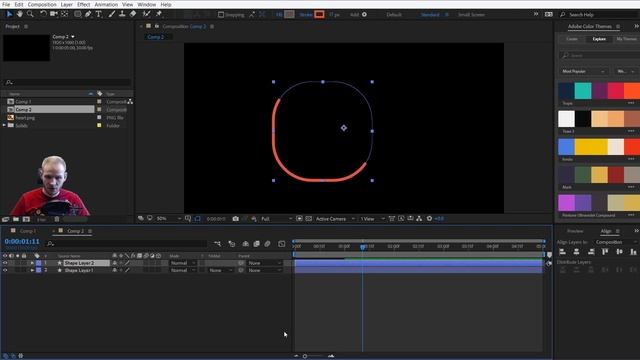Open the Full resolution dropdown

point(276,219)
